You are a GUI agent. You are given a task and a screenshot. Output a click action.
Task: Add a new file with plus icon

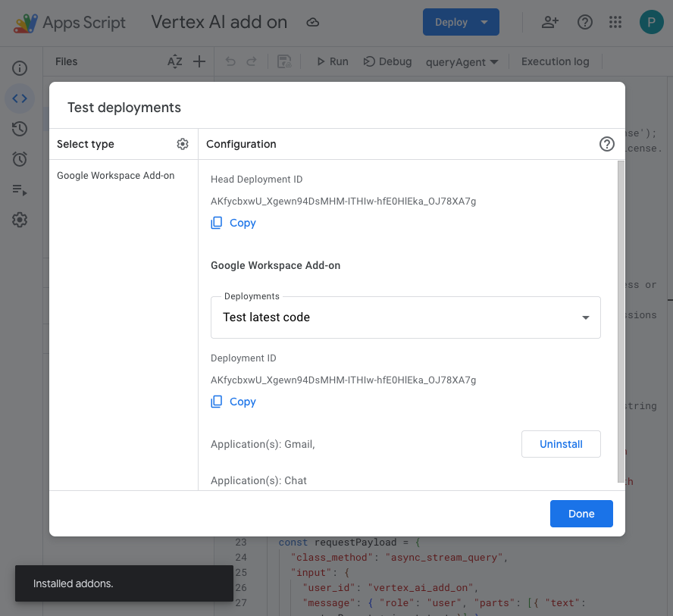coord(199,61)
